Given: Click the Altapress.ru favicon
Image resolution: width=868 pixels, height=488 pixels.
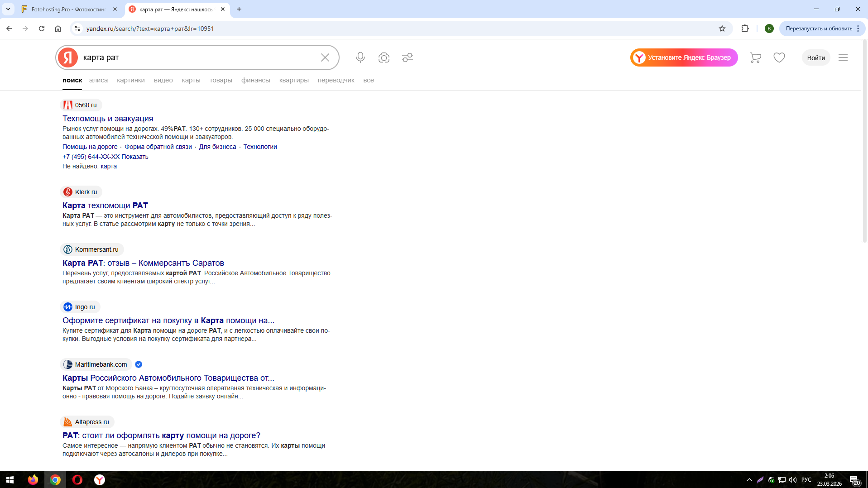Looking at the screenshot, I should pos(68,422).
